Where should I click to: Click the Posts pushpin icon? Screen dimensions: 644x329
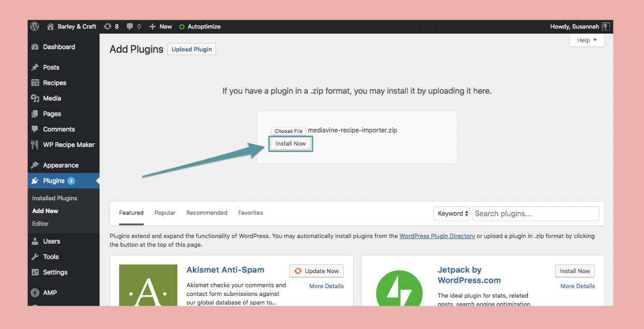click(35, 67)
